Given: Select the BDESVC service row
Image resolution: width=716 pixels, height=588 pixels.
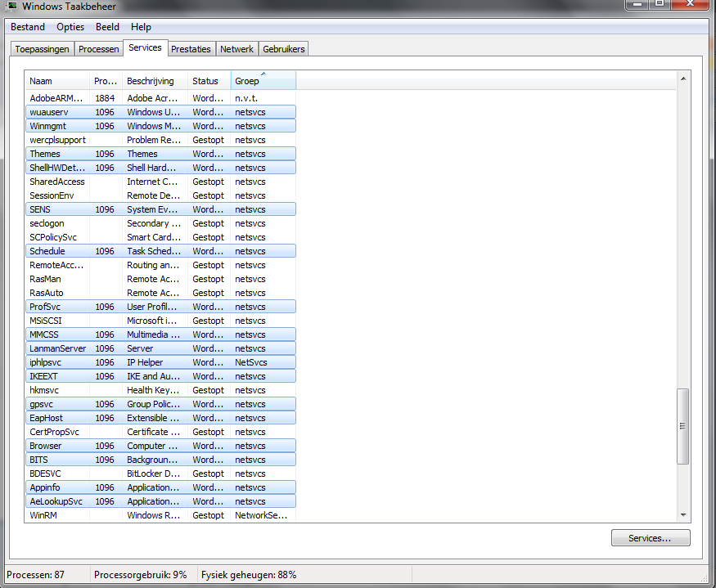Looking at the screenshot, I should (160, 474).
